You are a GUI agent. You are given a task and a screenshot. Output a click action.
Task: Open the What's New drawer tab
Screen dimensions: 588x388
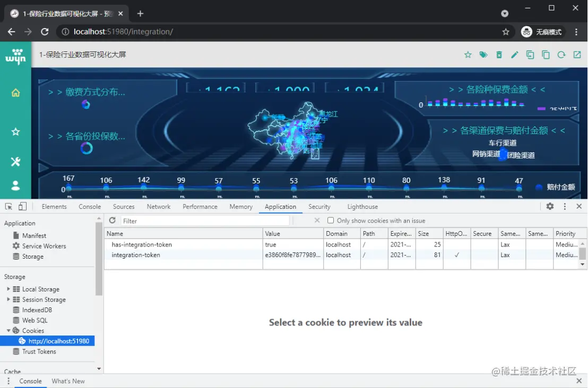tap(68, 381)
